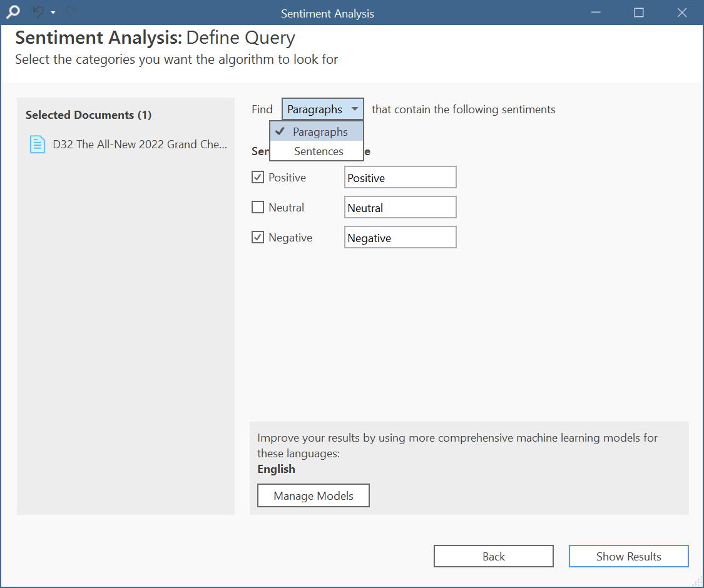Screen dimensions: 704x588
Task: Open the undo history dropdown arrow
Action: click(53, 13)
